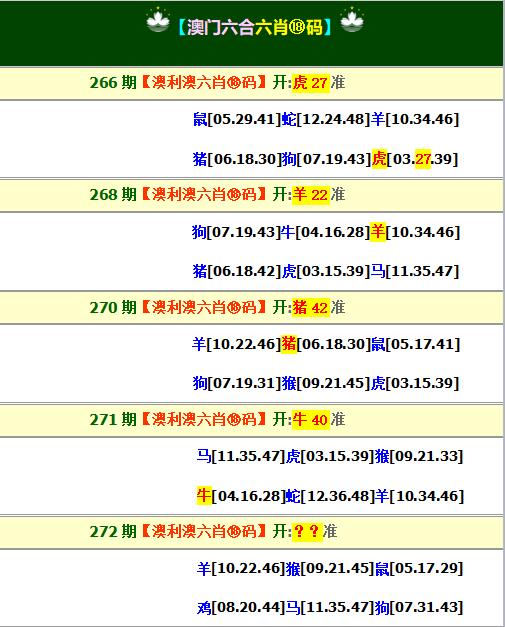The image size is (505, 627).
Task: Click the ？？ pending result for 272 期
Action: 307,532
